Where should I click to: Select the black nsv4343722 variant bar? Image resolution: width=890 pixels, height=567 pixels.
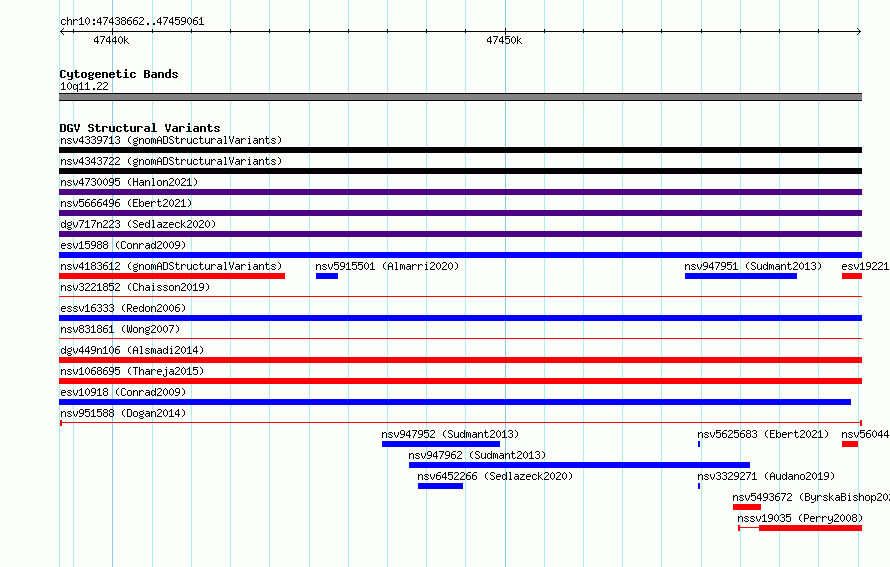(x=460, y=171)
